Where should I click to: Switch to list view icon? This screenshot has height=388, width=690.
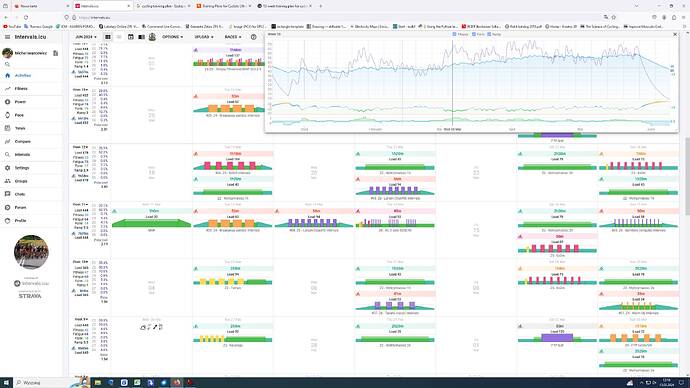click(119, 37)
